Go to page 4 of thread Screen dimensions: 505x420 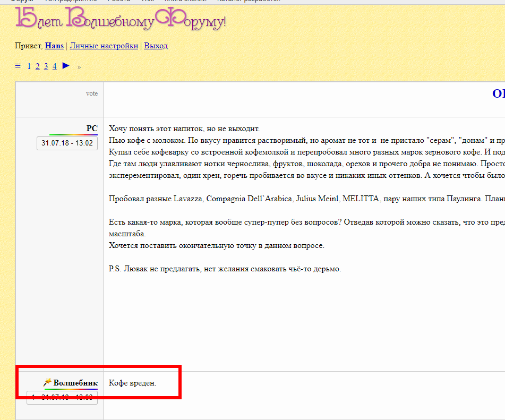click(54, 66)
